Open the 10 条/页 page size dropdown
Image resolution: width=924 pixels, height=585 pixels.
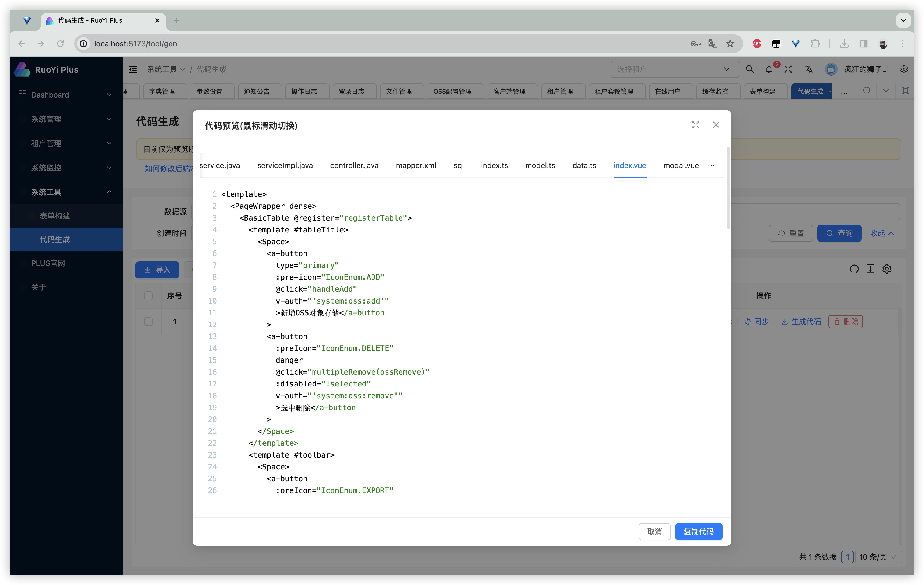tap(878, 557)
